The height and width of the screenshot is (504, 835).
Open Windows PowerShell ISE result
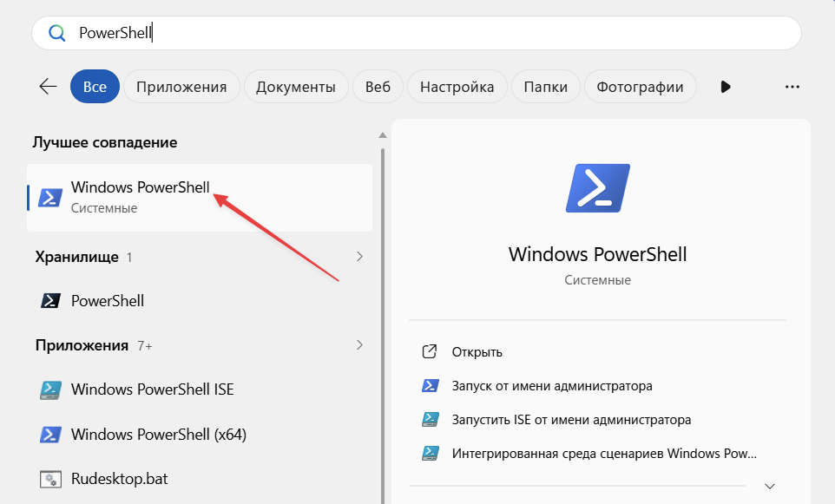(x=200, y=389)
